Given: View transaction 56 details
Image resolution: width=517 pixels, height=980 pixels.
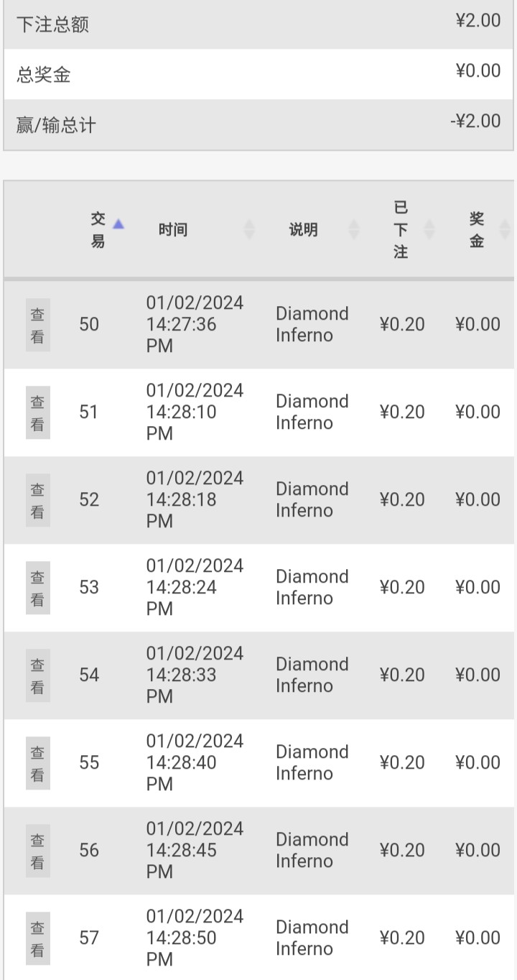Looking at the screenshot, I should pyautogui.click(x=37, y=851).
